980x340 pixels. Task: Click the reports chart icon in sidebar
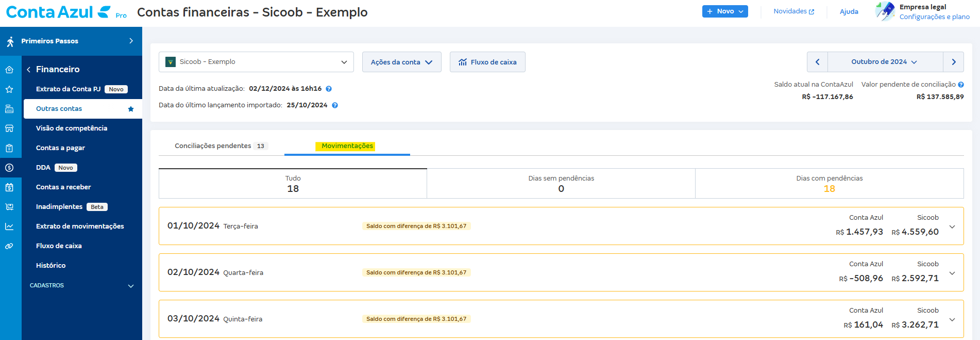coord(9,226)
